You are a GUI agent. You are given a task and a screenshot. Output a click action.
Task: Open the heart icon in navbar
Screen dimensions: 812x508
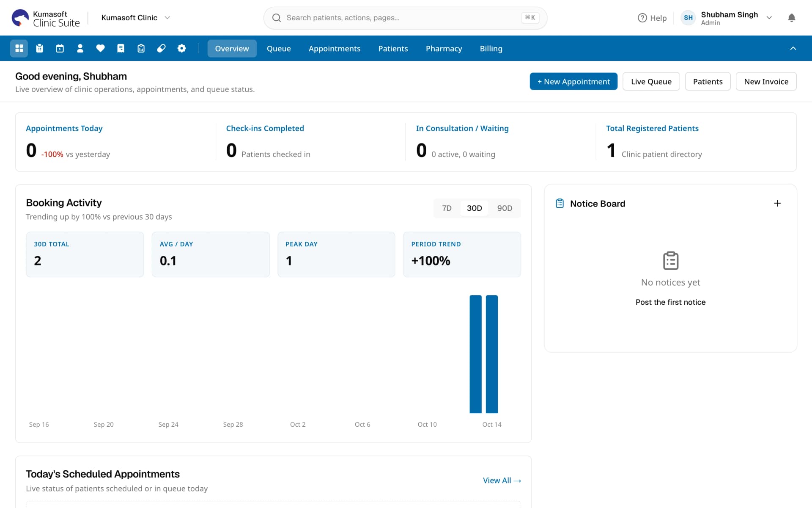pyautogui.click(x=100, y=48)
